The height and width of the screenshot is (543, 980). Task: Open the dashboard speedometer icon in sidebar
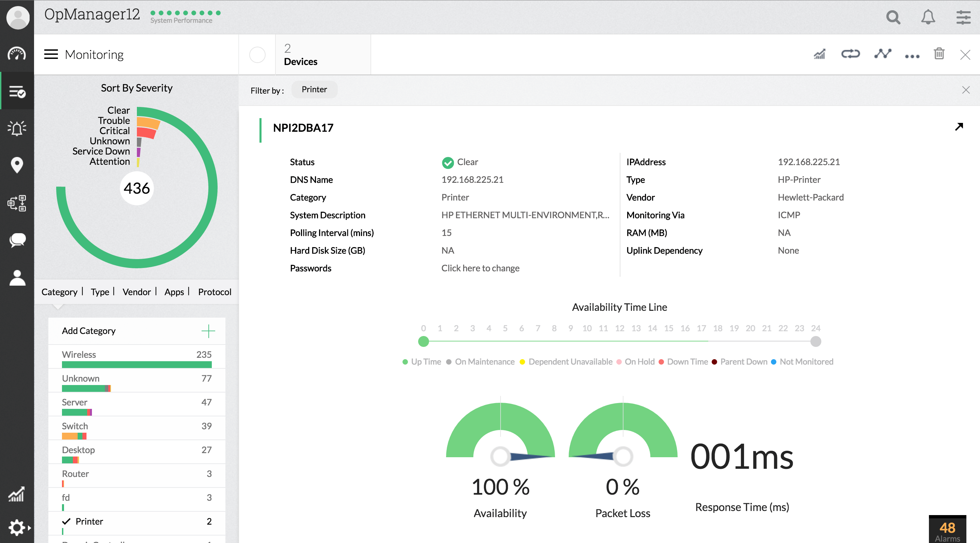17,54
